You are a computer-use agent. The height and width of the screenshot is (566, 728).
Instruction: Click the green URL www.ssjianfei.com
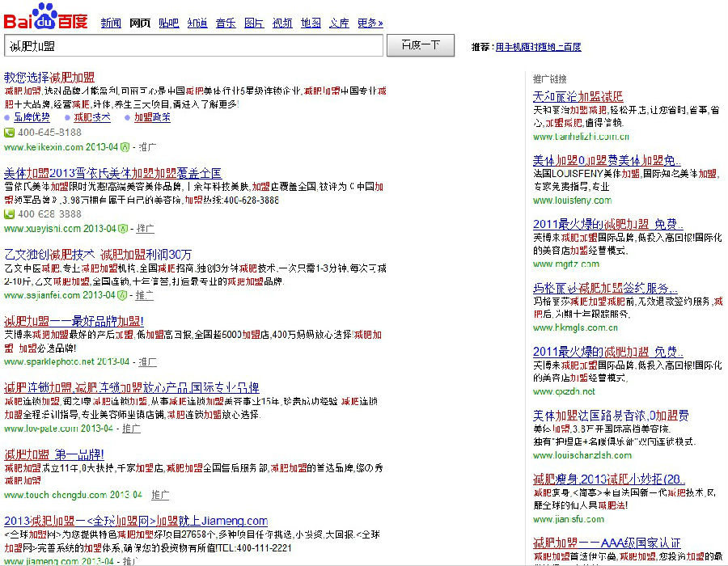coord(42,295)
